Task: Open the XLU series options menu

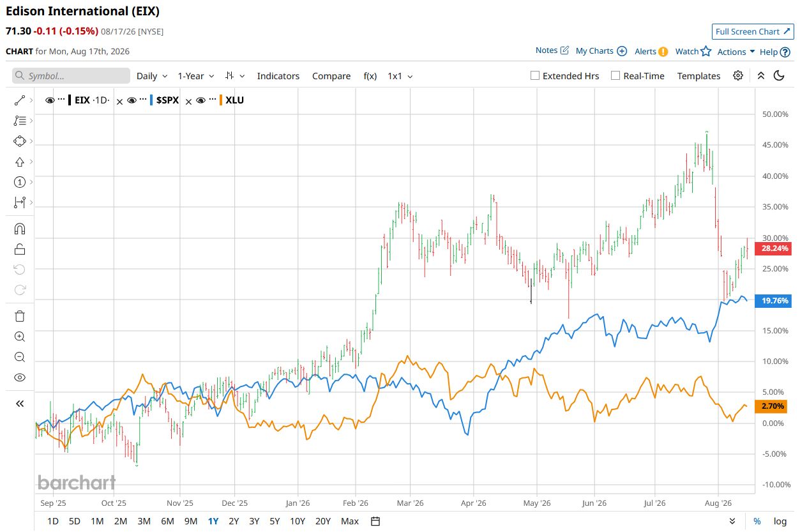Action: (211, 100)
